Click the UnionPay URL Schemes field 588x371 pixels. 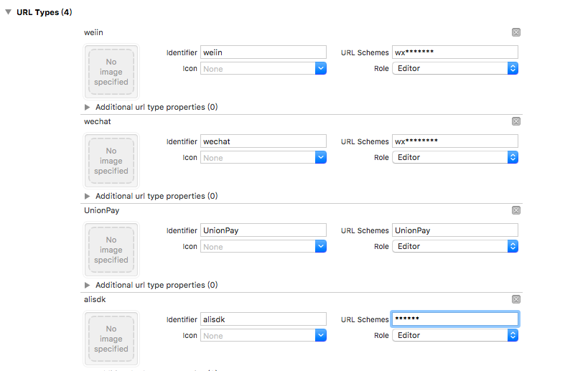click(x=454, y=230)
